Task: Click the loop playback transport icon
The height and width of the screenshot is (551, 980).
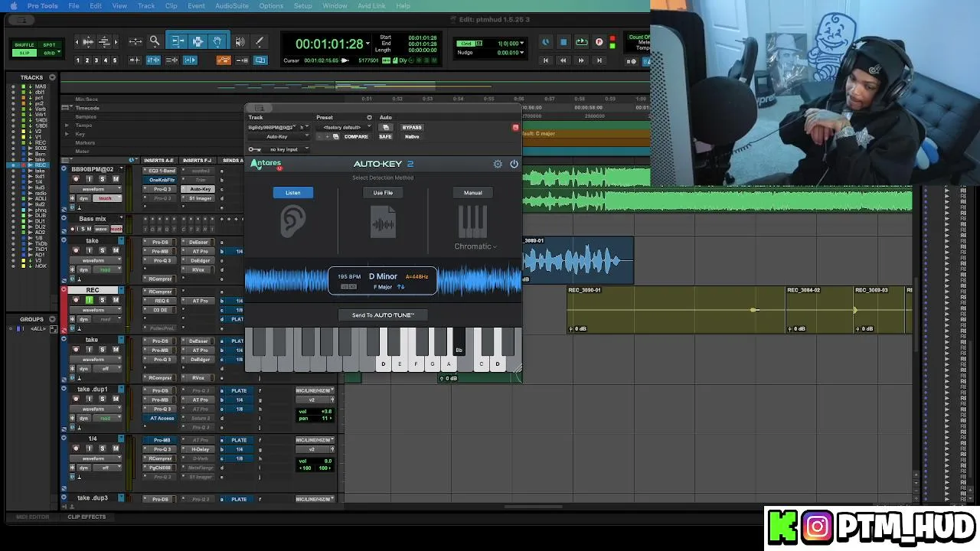Action: pyautogui.click(x=581, y=42)
